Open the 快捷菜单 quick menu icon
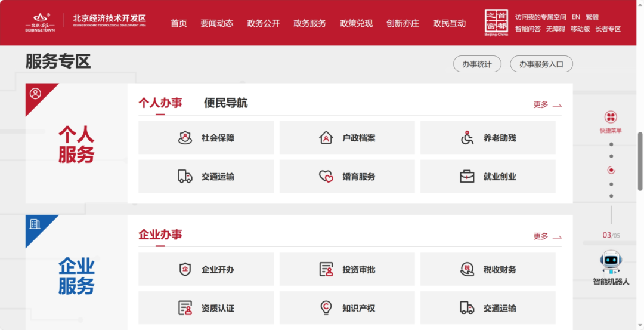 (x=611, y=117)
